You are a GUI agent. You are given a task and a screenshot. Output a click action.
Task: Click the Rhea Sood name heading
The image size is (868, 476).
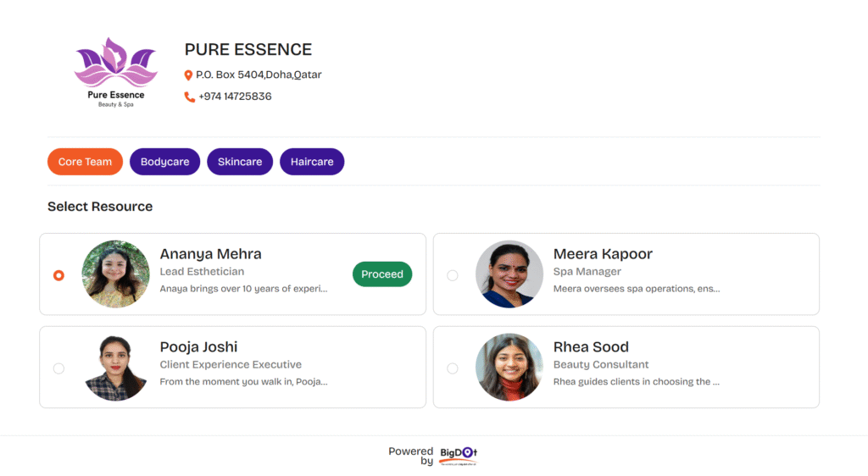pyautogui.click(x=591, y=346)
